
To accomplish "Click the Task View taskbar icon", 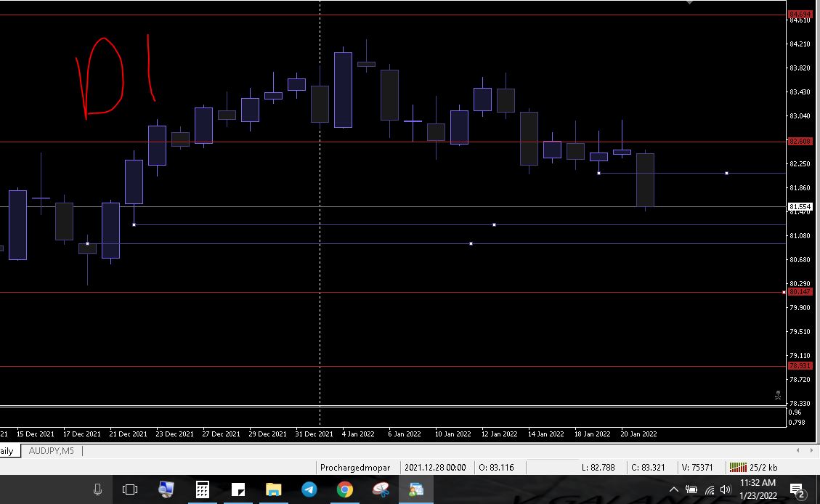I will point(130,489).
